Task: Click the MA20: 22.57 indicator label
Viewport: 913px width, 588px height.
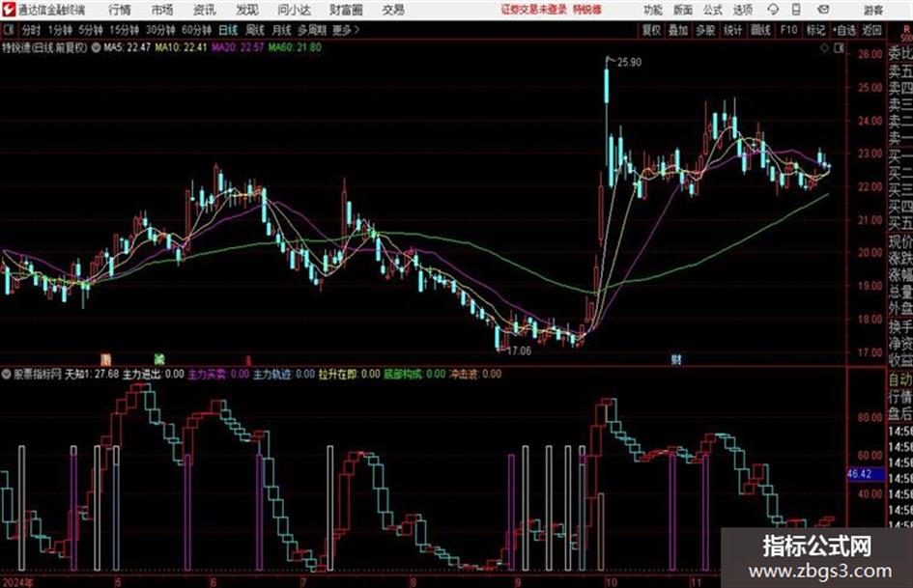Action: [x=238, y=47]
